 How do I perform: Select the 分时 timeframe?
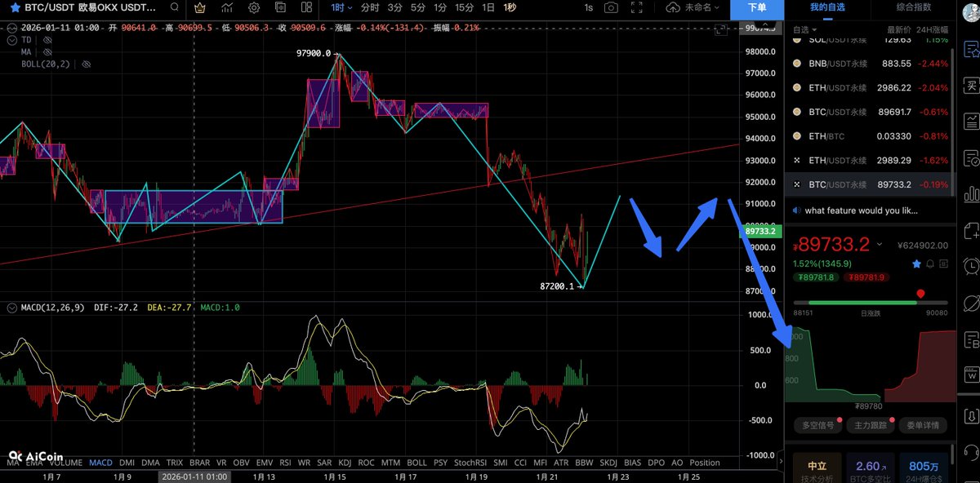tap(370, 7)
